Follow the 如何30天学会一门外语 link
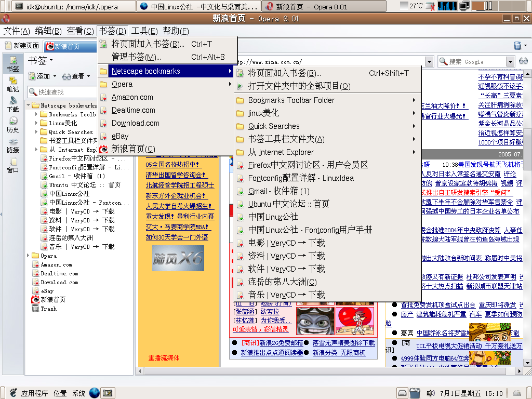This screenshot has height=399, width=532. click(x=177, y=237)
